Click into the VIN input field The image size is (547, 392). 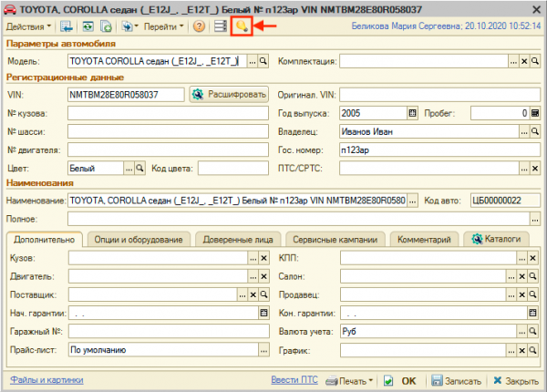coord(126,95)
